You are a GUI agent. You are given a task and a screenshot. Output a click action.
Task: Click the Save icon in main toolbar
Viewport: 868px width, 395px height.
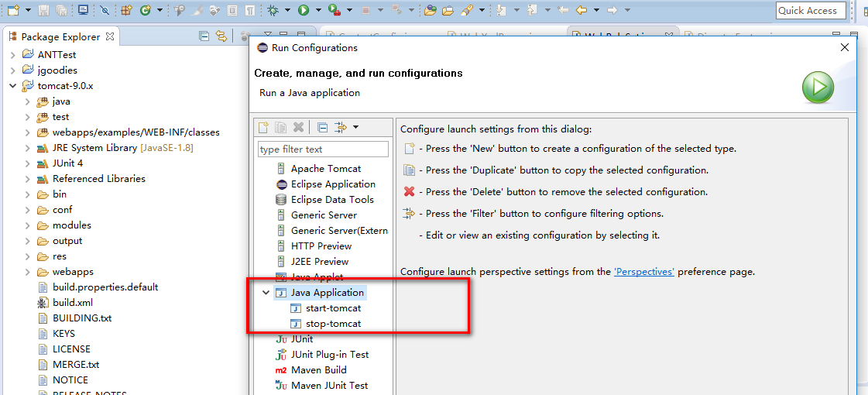pyautogui.click(x=43, y=9)
